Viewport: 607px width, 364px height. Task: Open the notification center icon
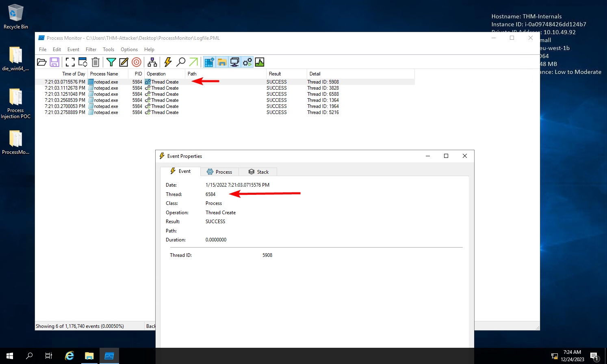click(x=594, y=356)
